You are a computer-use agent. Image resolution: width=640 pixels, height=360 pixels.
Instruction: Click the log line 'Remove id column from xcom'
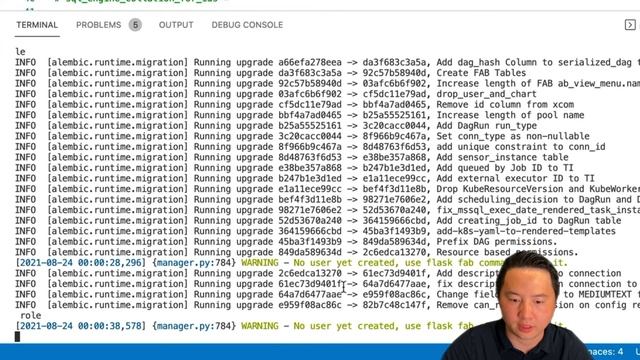click(x=505, y=104)
